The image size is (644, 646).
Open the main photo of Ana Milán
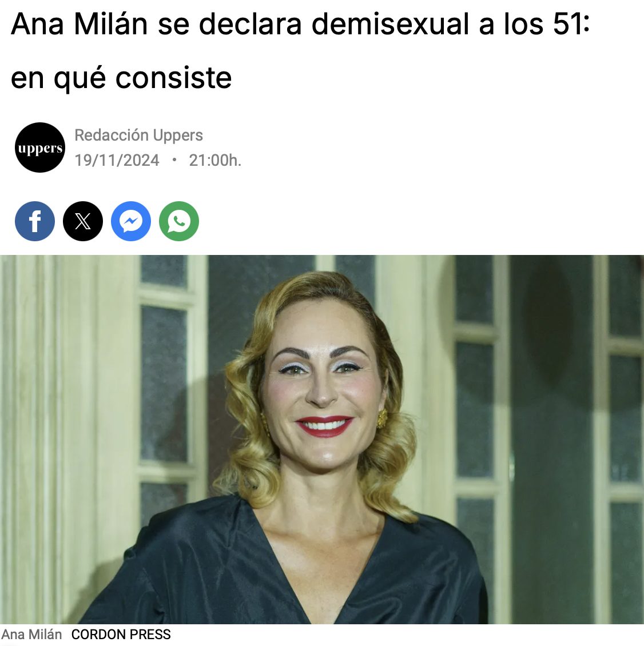322,440
